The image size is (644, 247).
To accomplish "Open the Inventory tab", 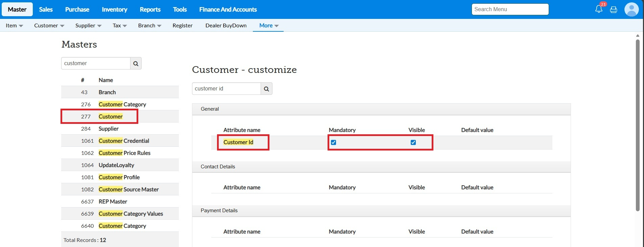I will (x=114, y=9).
